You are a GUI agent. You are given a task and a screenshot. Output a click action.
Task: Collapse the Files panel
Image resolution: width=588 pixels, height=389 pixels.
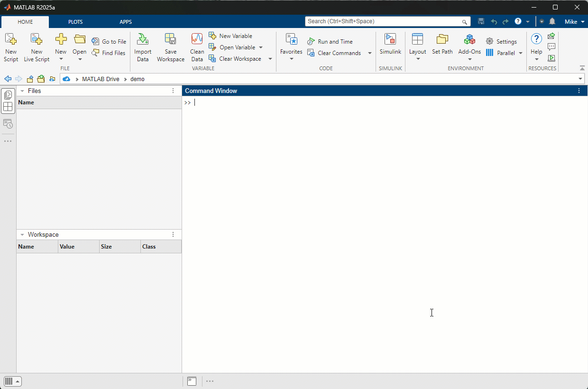tap(22, 91)
